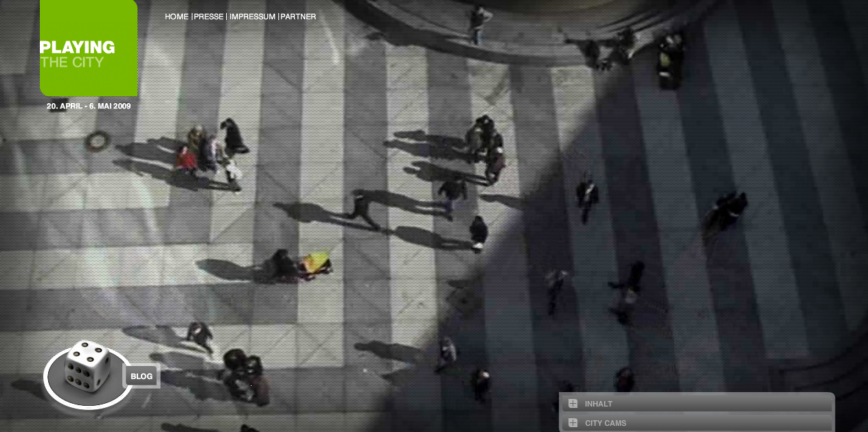Click the empty right end of the CITY CAMS bar
The height and width of the screenshot is (432, 868).
(x=790, y=423)
